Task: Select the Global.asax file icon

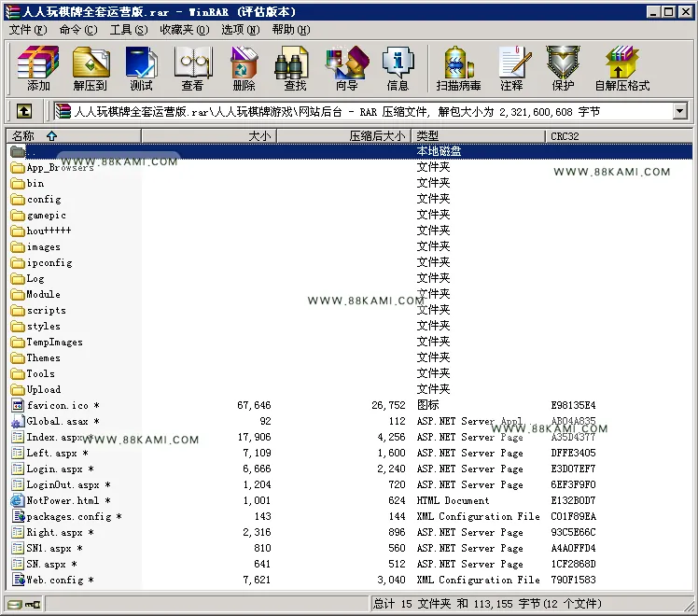Action: click(x=18, y=421)
